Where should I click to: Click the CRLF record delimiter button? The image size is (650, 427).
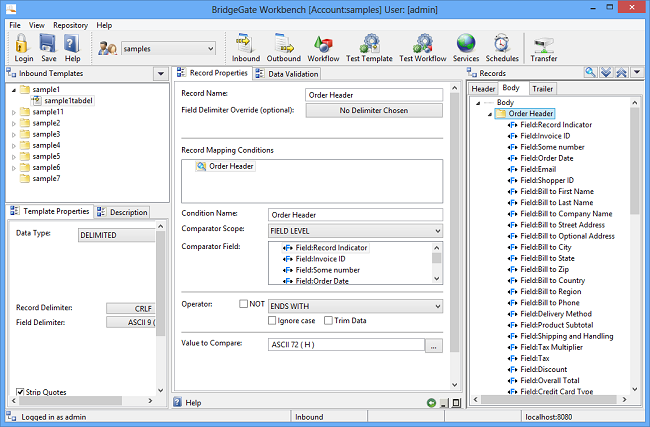[x=130, y=308]
